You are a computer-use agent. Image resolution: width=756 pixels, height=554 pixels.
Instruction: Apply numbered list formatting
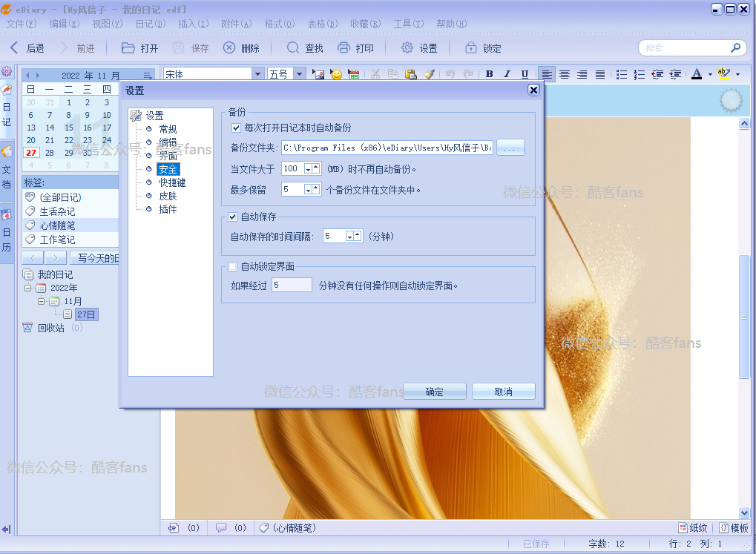coord(640,74)
